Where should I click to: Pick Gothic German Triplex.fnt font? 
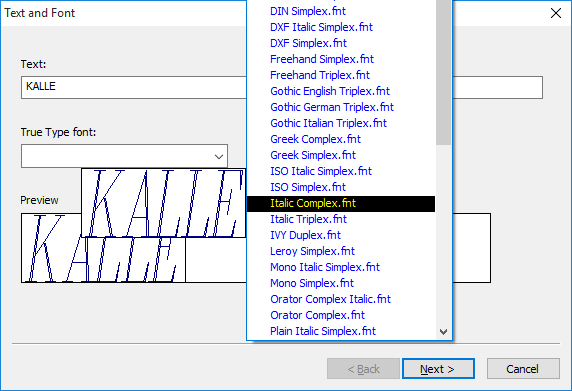click(x=341, y=107)
